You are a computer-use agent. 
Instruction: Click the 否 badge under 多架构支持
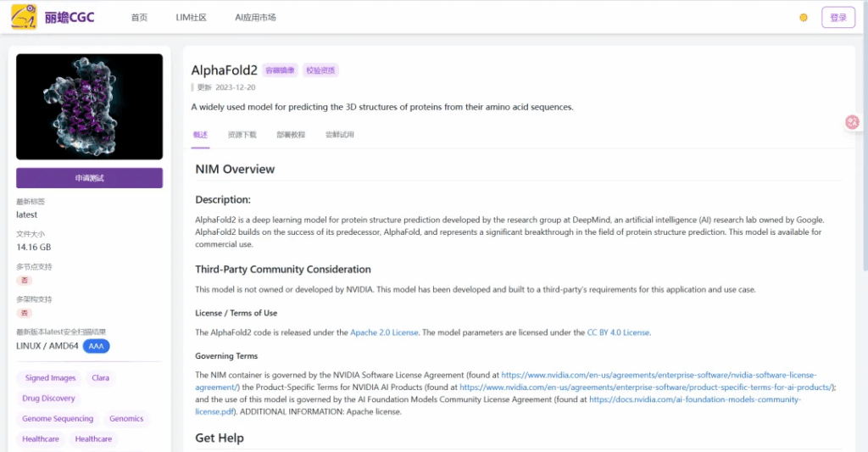pyautogui.click(x=24, y=313)
